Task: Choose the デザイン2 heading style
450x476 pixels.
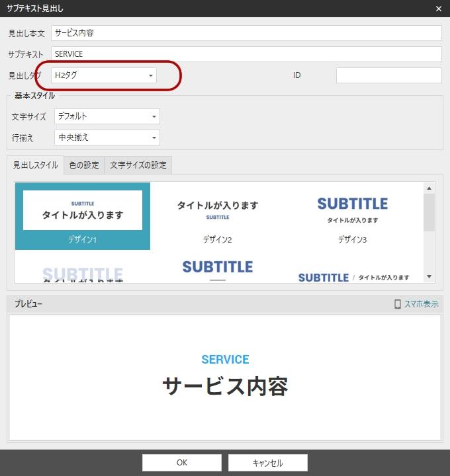Action: click(217, 216)
